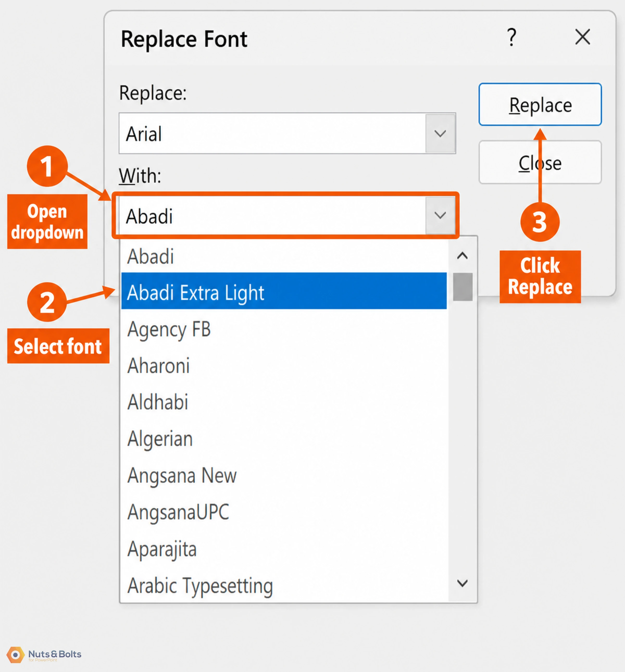Open the Replace font dropdown arrow beside Arial
Screen dimensions: 625x672
point(440,133)
